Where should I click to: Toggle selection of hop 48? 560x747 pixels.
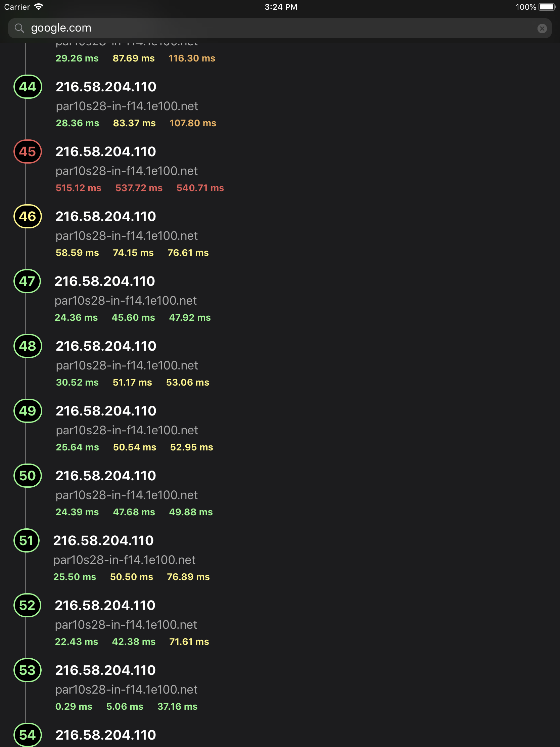(x=27, y=346)
